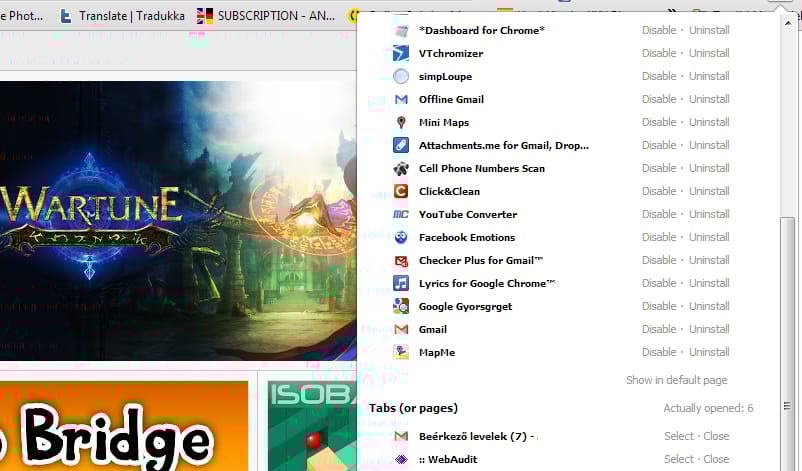This screenshot has height=471, width=802.
Task: Uninstall Facebook Emotions
Action: click(709, 237)
